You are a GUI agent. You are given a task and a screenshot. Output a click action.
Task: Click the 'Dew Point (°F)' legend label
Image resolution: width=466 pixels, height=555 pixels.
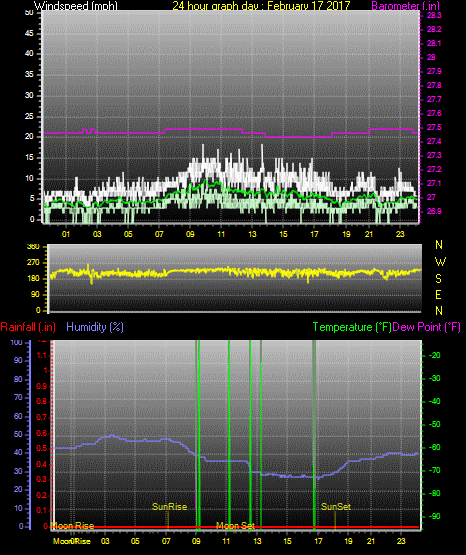pyautogui.click(x=427, y=327)
